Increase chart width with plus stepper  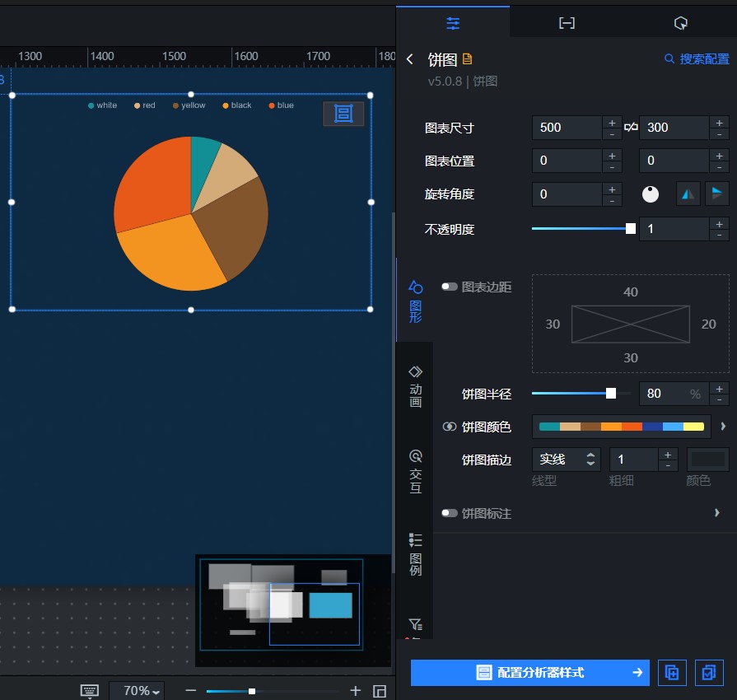[612, 122]
